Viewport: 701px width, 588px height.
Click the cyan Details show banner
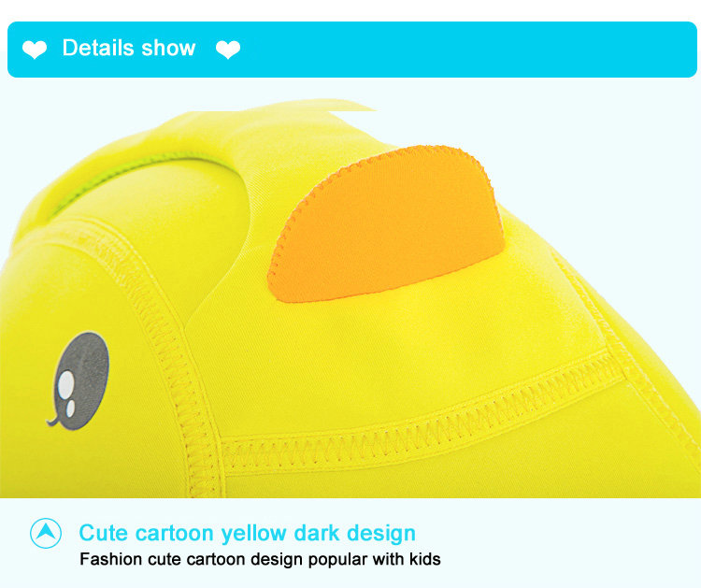click(x=352, y=50)
